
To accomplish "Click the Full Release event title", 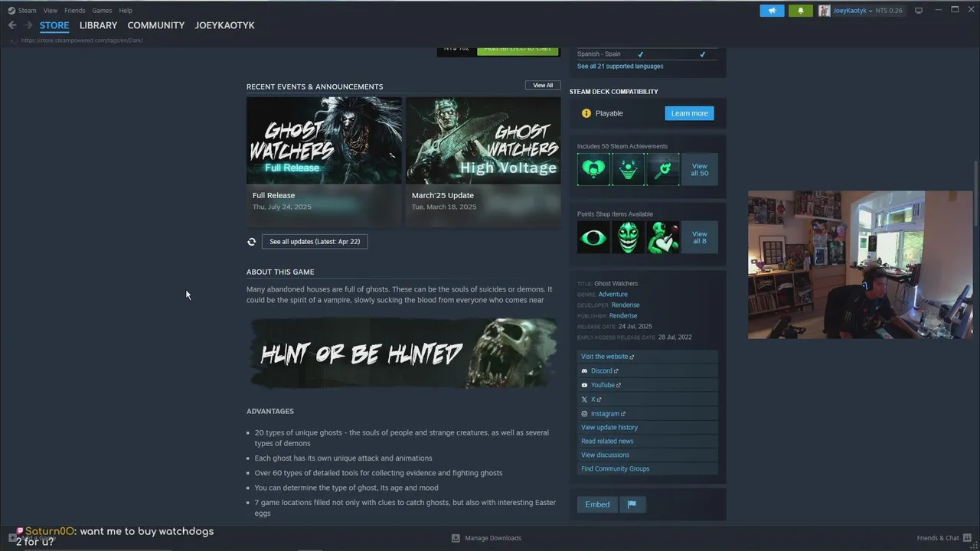I will pos(273,195).
